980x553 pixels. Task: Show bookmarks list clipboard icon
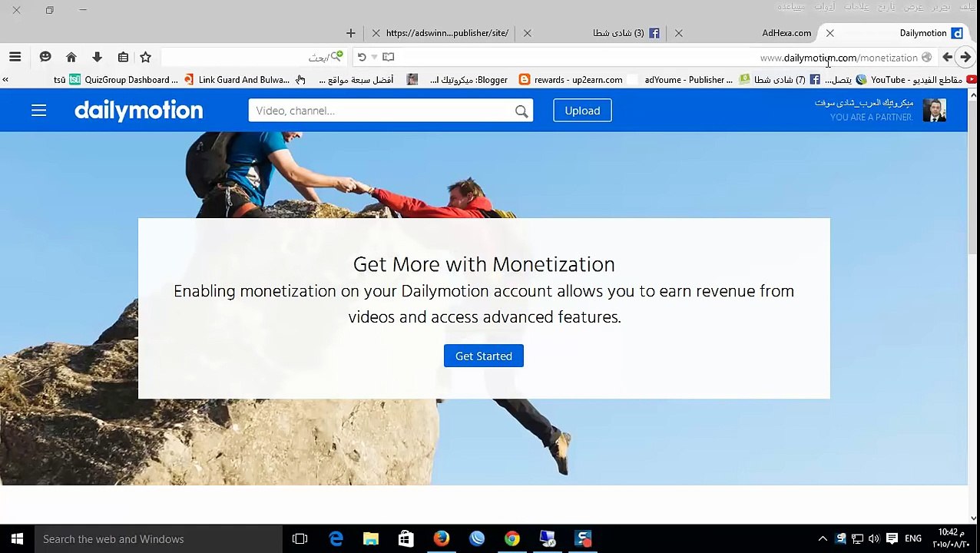click(x=123, y=57)
